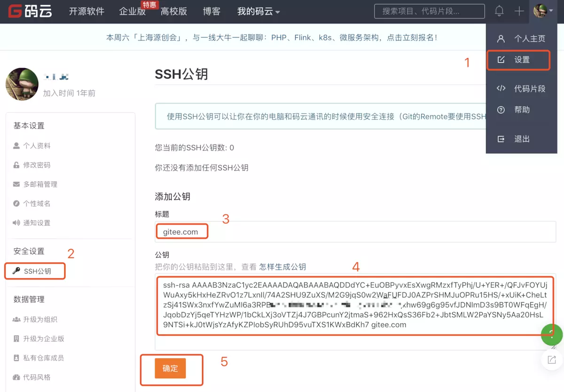Click the edit icon beside 设置

501,60
